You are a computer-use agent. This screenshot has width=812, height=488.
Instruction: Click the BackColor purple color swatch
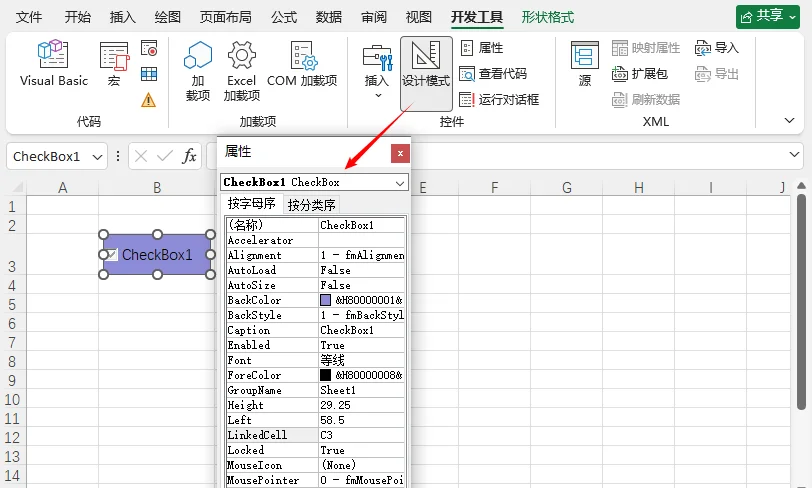click(326, 300)
